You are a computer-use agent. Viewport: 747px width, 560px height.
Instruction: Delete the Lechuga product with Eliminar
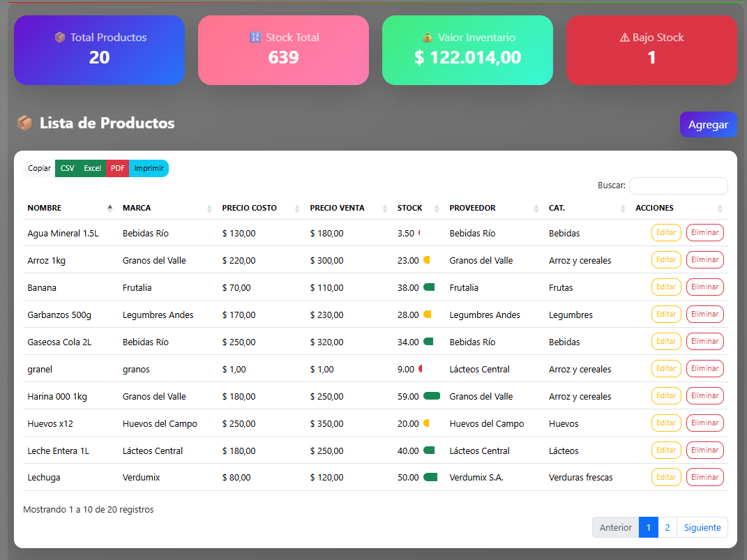(x=704, y=477)
